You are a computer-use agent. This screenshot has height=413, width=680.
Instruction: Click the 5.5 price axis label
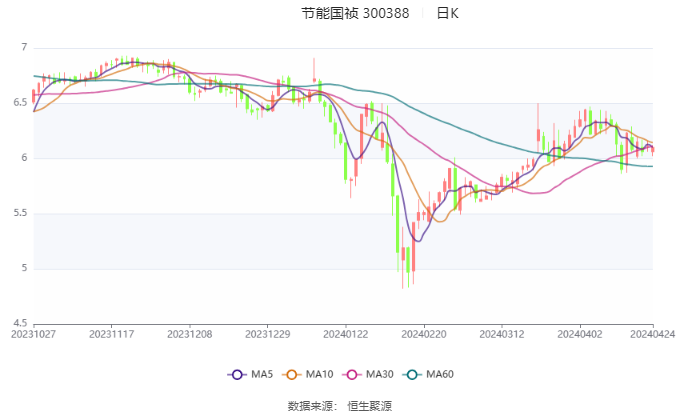(20, 213)
